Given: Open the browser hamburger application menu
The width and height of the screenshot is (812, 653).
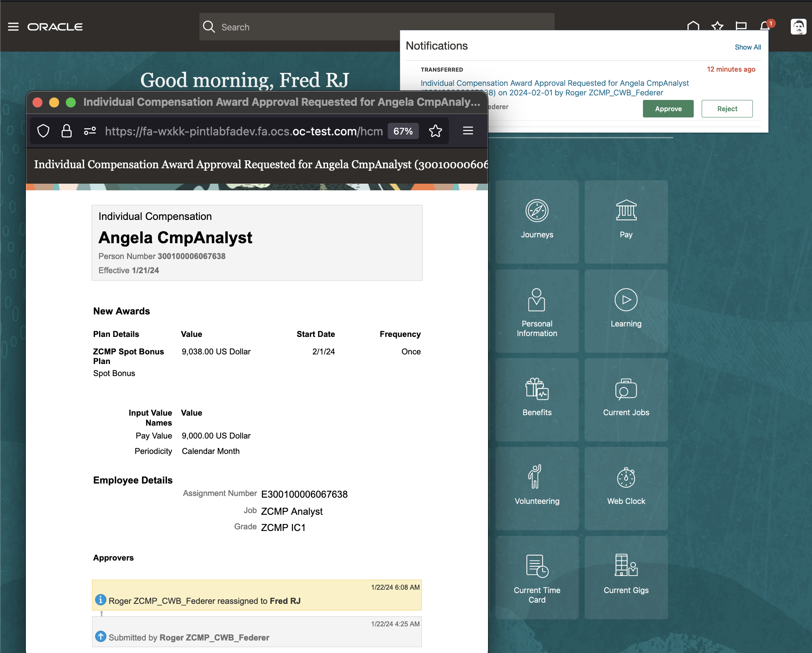Looking at the screenshot, I should (468, 131).
